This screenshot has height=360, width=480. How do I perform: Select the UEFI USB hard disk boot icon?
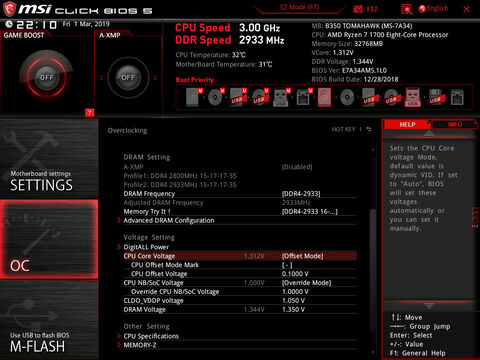point(238,97)
